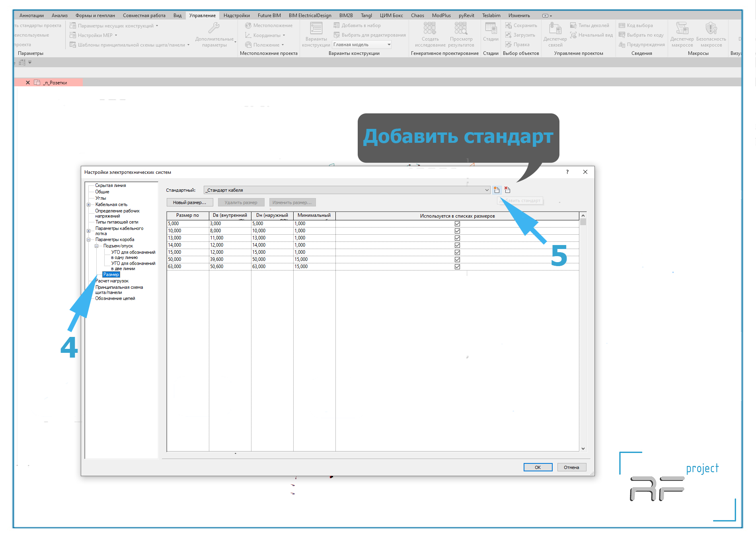
Task: Click the Add standard icon
Action: coord(497,190)
